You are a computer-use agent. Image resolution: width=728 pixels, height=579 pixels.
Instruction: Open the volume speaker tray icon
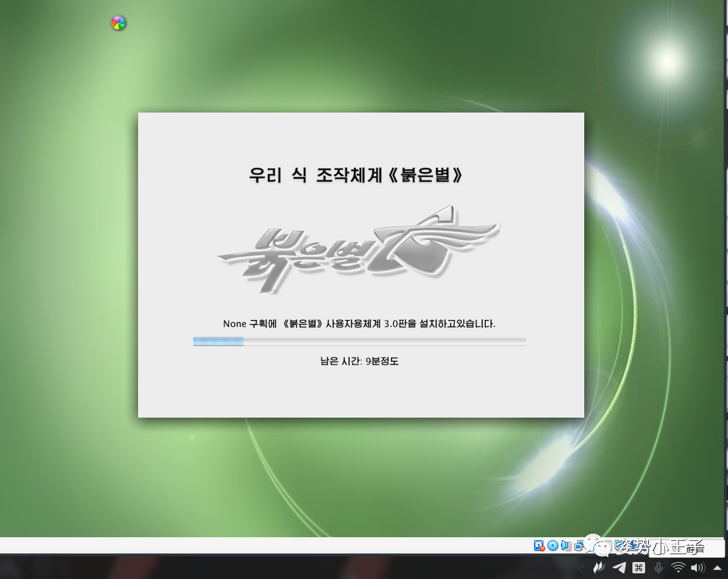click(x=698, y=568)
